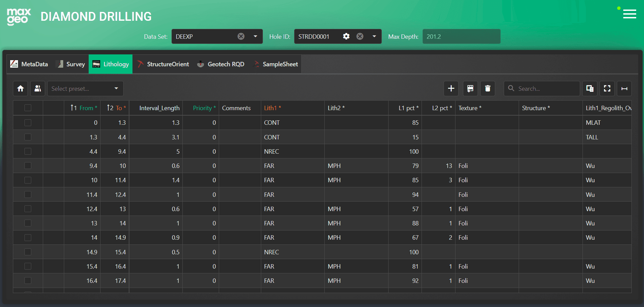Add a new row with plus icon

tap(451, 88)
